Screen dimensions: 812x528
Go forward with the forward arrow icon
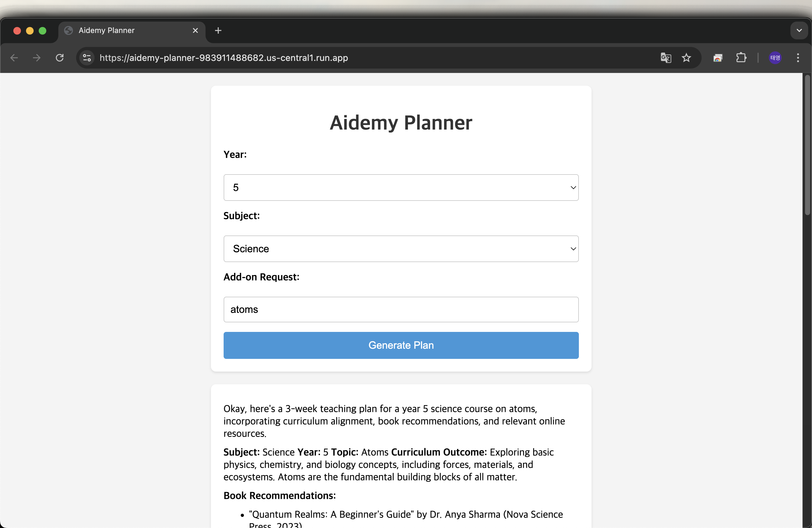36,58
